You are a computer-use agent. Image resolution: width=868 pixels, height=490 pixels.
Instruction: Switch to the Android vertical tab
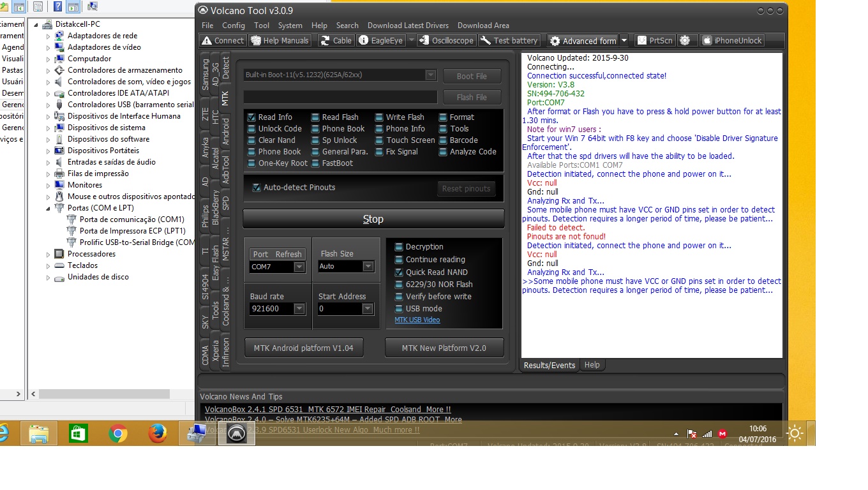[x=225, y=131]
